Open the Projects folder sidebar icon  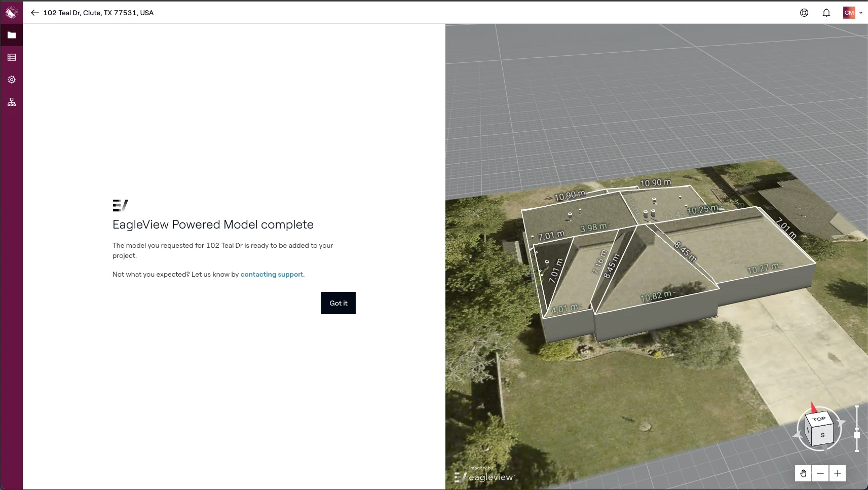(12, 35)
